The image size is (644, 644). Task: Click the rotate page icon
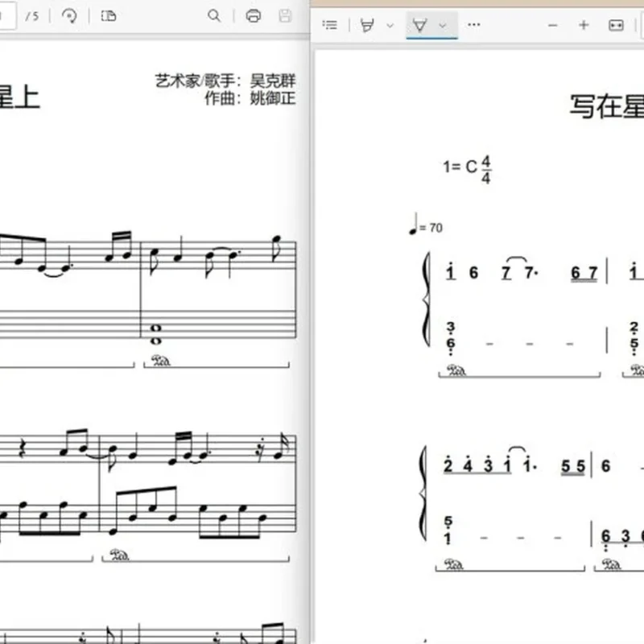click(x=69, y=16)
